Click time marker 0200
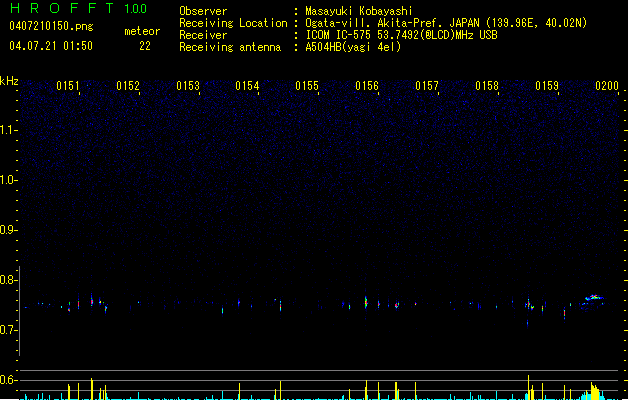The image size is (629, 400). (x=607, y=86)
